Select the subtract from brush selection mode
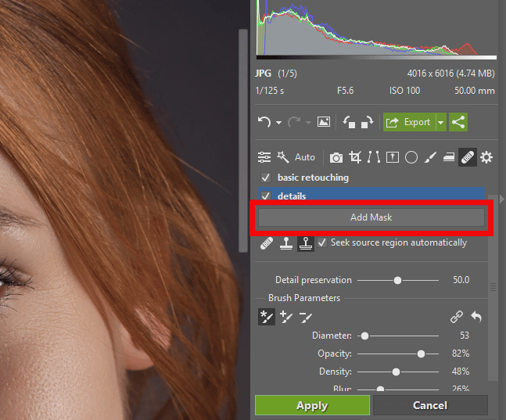This screenshot has height=420, width=506. 305,317
